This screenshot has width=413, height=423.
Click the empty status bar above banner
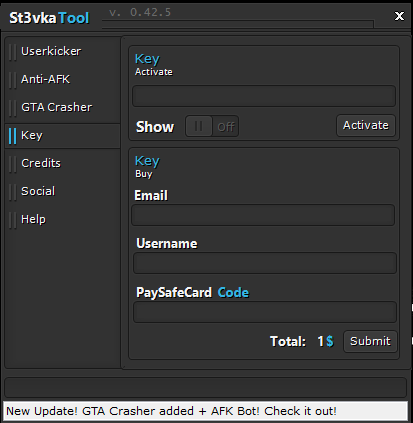(206, 388)
